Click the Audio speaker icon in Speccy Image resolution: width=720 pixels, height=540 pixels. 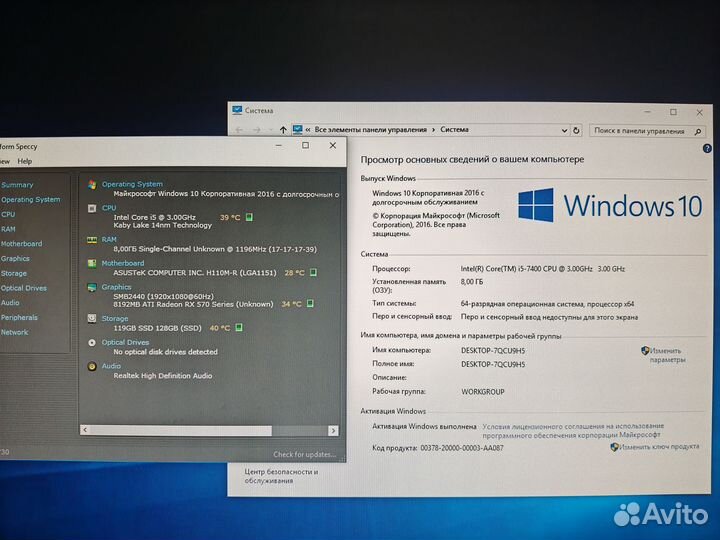click(92, 366)
